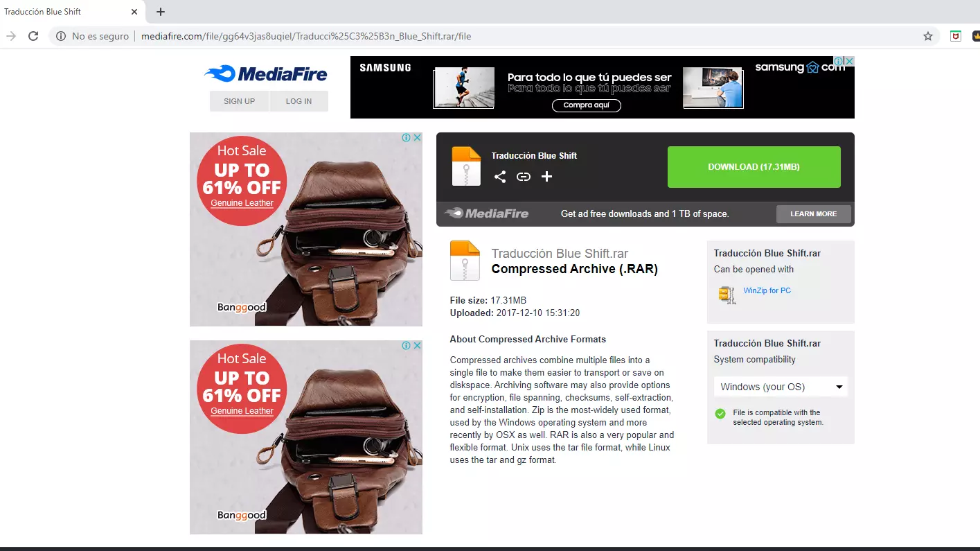This screenshot has height=551, width=980.
Task: Click the large orange archive icon beside Compressed Archive
Action: click(465, 261)
